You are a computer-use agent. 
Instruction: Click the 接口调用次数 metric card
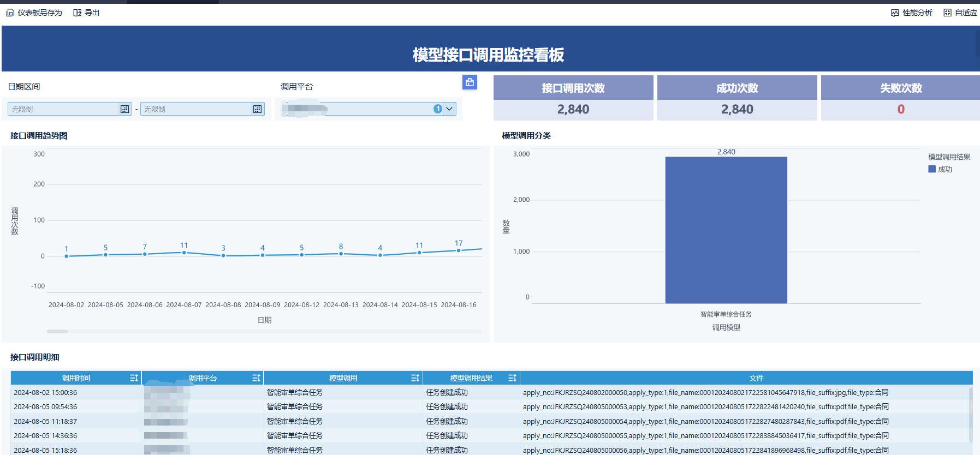point(573,98)
